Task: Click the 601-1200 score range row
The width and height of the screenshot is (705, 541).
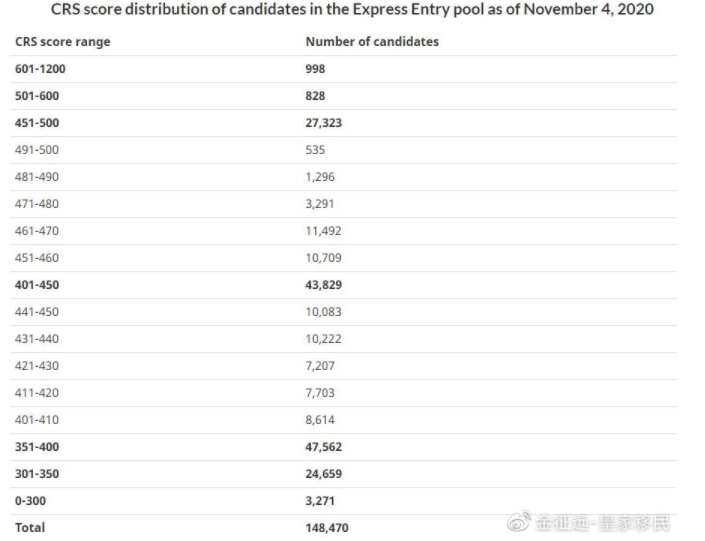Action: [344, 69]
